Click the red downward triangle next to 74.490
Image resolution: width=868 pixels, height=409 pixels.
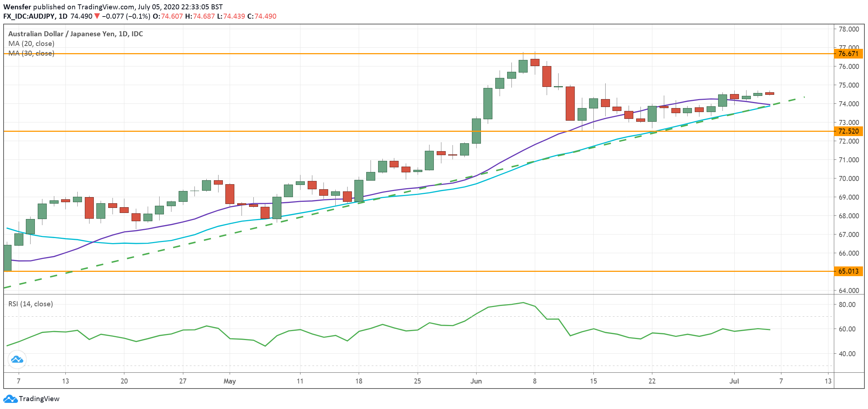pyautogui.click(x=97, y=16)
